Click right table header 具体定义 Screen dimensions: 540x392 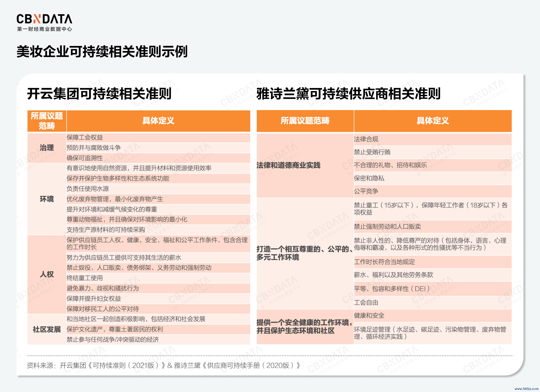[432, 121]
